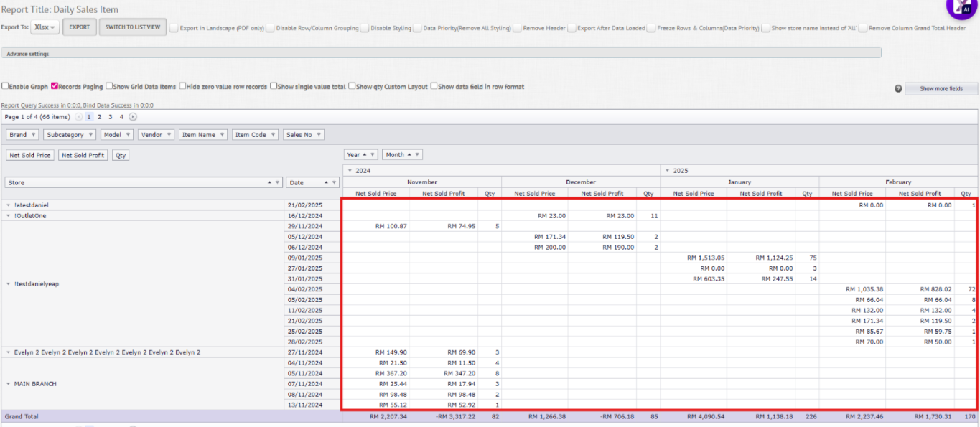Enable the Enable Graph checkbox
Screen dimensions: 980x427
(x=6, y=86)
